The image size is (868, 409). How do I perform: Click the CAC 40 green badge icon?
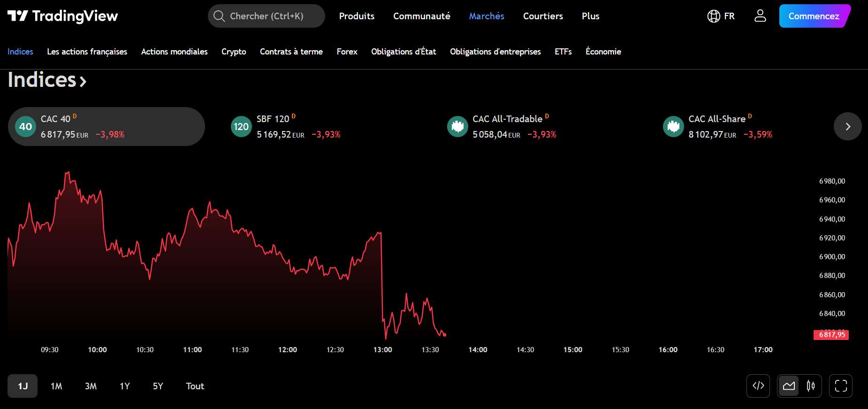pos(26,126)
